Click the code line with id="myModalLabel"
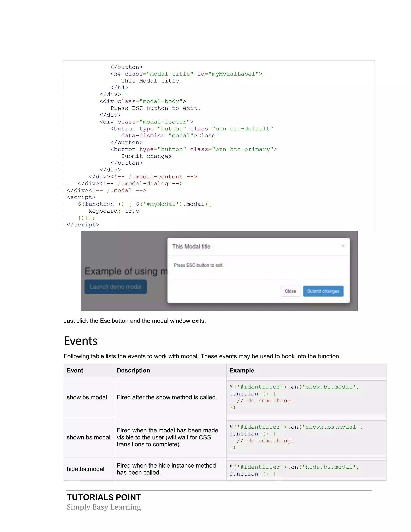 click(186, 74)
